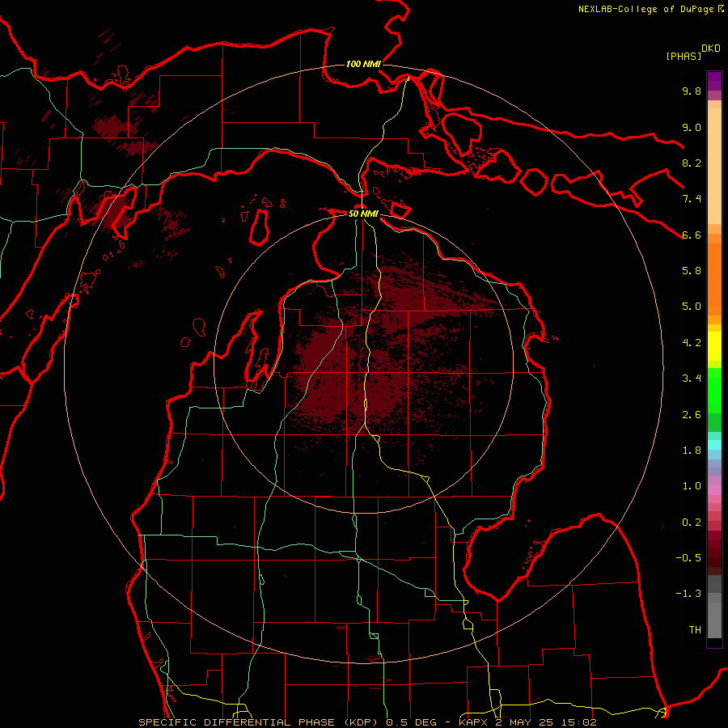Click the purple top segment of color bar
Screen dimensions: 728x728
click(x=714, y=81)
